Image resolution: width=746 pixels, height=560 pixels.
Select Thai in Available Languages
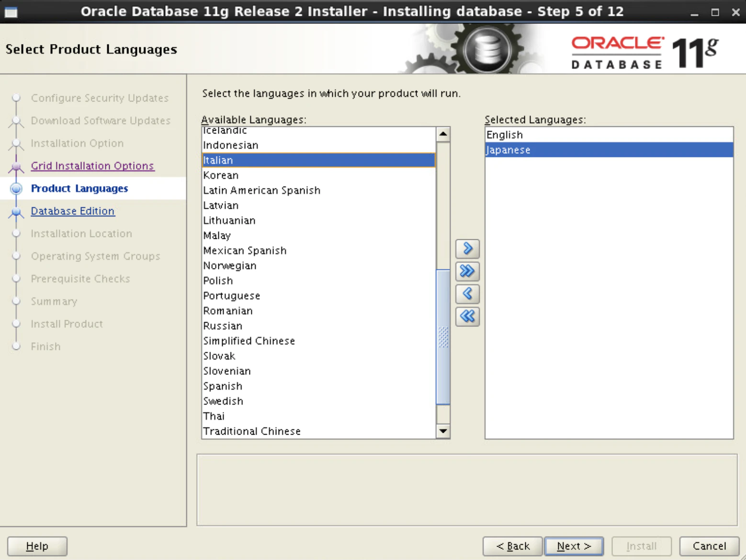[319, 416]
